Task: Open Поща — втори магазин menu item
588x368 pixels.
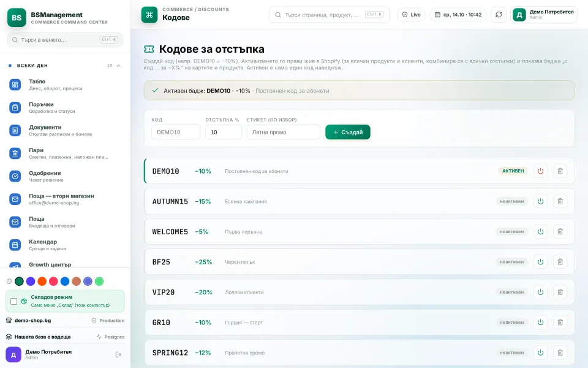Action: (x=65, y=199)
